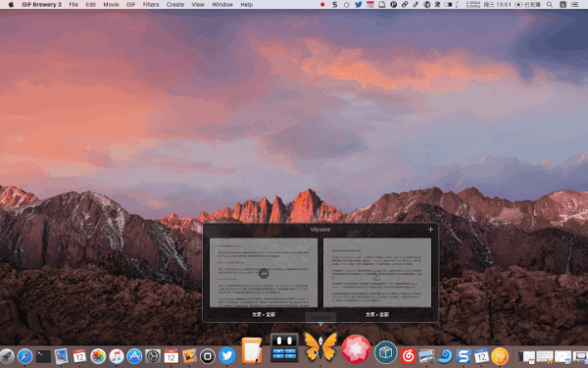Click the red recording indicator in menu bar
588x368 pixels.
pos(322,5)
